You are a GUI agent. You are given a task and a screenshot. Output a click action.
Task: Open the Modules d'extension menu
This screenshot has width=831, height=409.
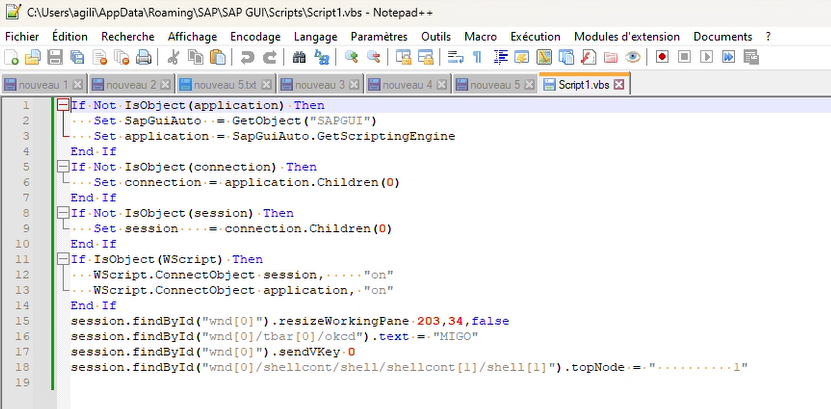(627, 37)
